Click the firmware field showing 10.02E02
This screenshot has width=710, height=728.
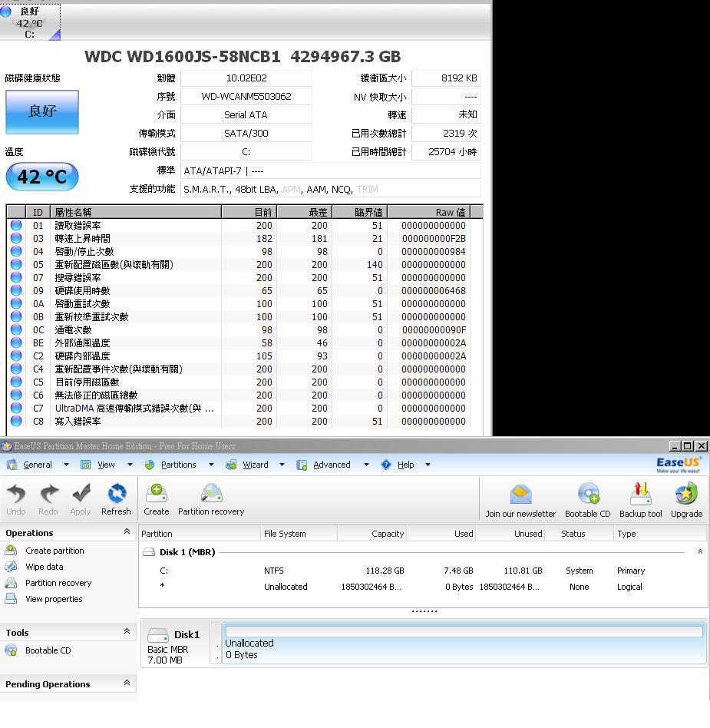(246, 78)
